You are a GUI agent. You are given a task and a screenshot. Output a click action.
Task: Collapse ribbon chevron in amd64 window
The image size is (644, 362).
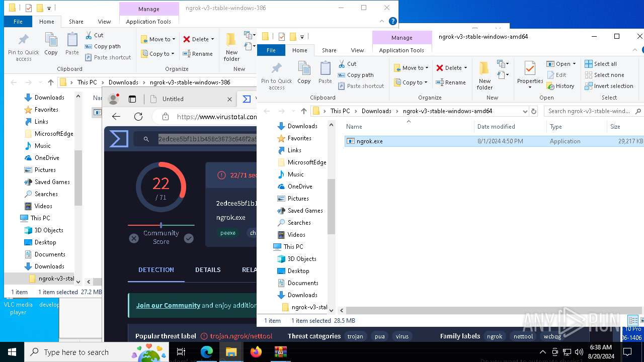(x=635, y=50)
